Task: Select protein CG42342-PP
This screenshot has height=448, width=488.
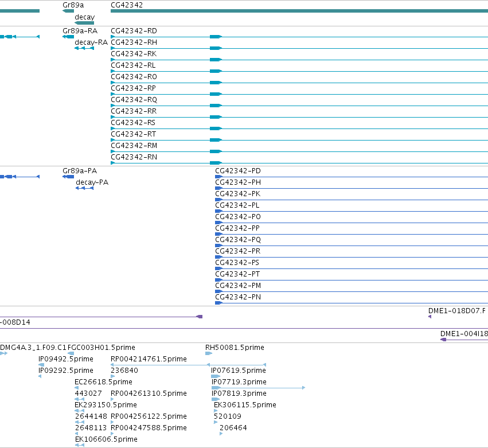Action: point(237,228)
